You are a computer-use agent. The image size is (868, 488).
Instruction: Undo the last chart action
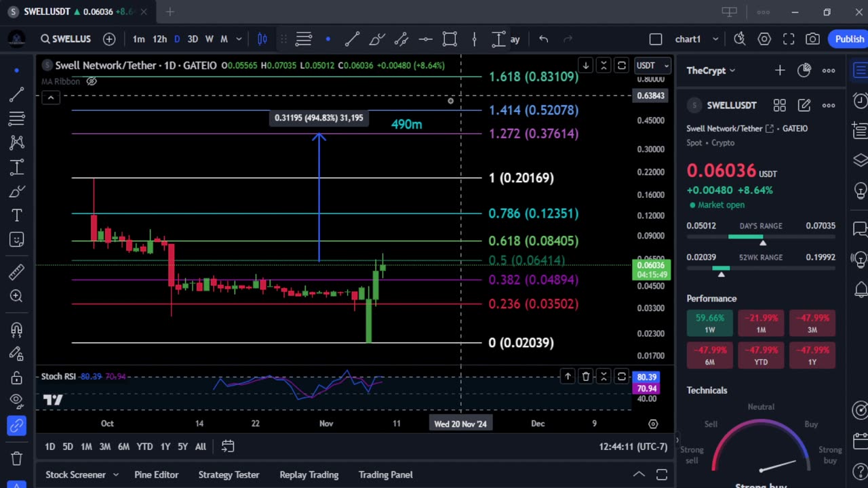tap(543, 39)
